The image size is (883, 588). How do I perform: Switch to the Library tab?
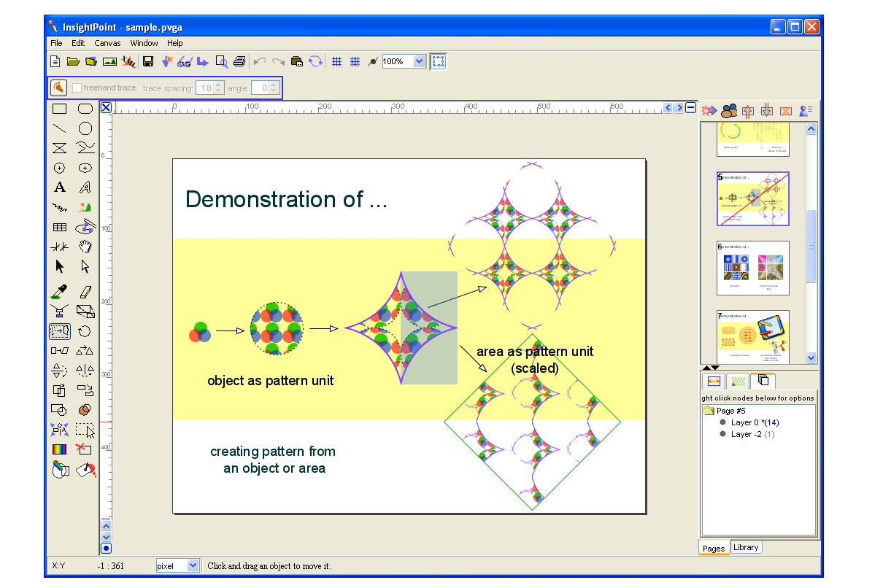pyautogui.click(x=746, y=547)
